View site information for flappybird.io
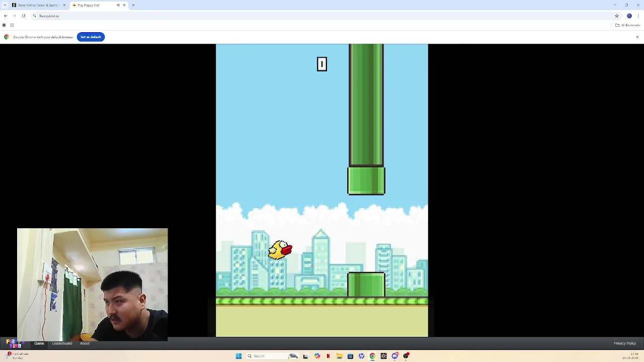 click(x=34, y=16)
